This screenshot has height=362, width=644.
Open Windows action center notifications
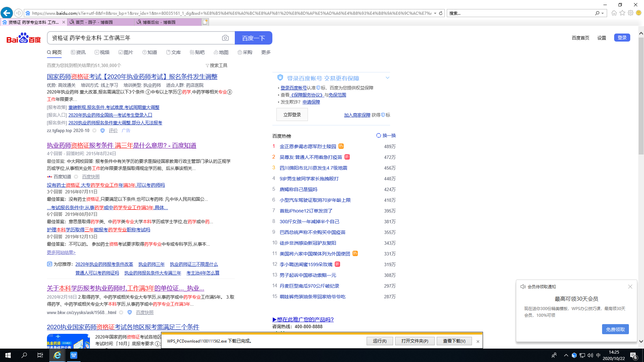[634, 355]
